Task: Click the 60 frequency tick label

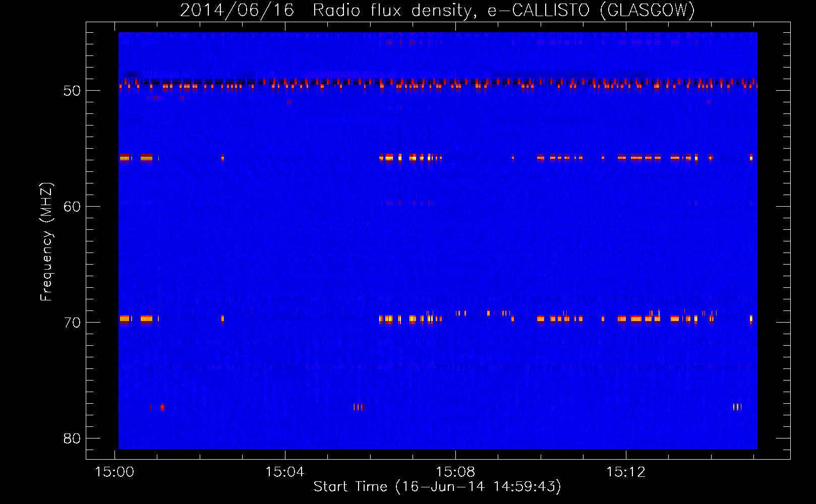Action: point(72,207)
